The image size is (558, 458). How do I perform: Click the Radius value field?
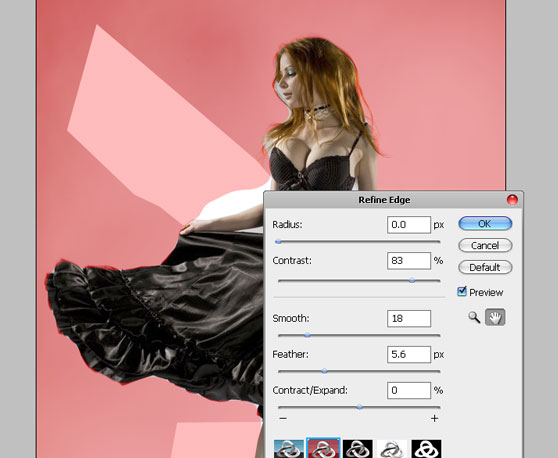pyautogui.click(x=409, y=225)
